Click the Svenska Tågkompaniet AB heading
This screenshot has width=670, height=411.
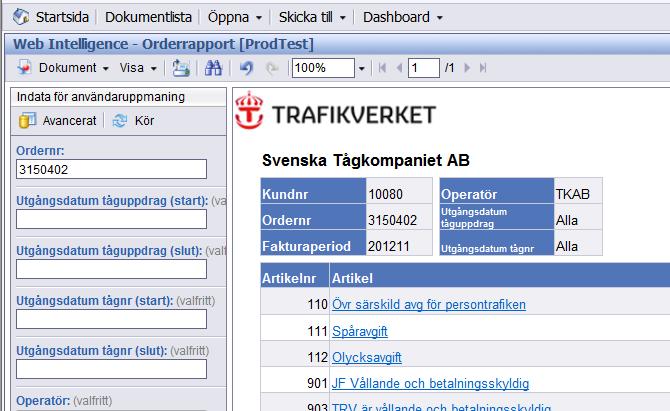pos(366,161)
